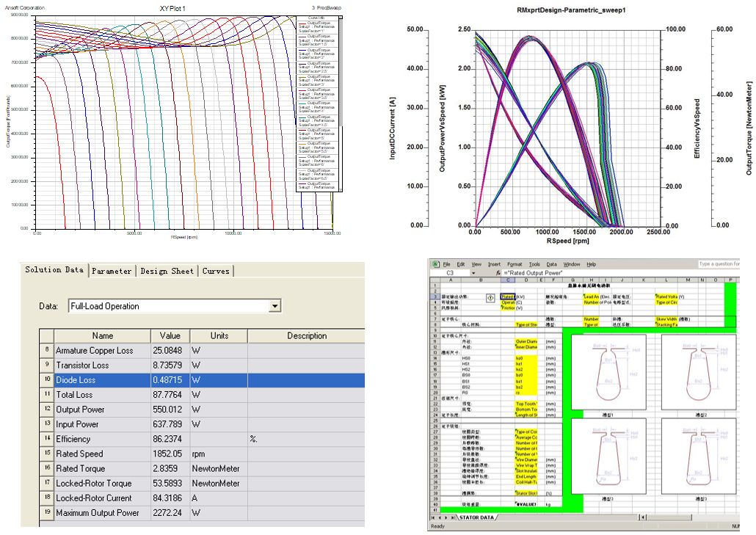Select the Armature Copper Loss row

point(203,350)
